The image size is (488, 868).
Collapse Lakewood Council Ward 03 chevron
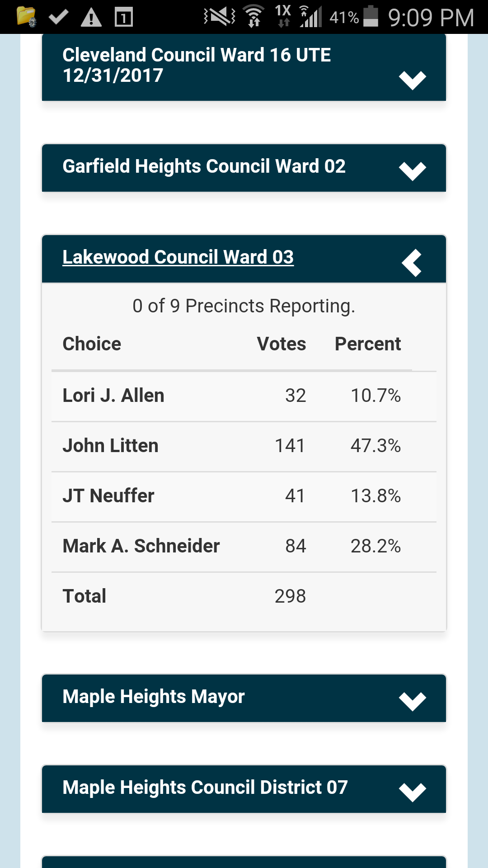412,263
